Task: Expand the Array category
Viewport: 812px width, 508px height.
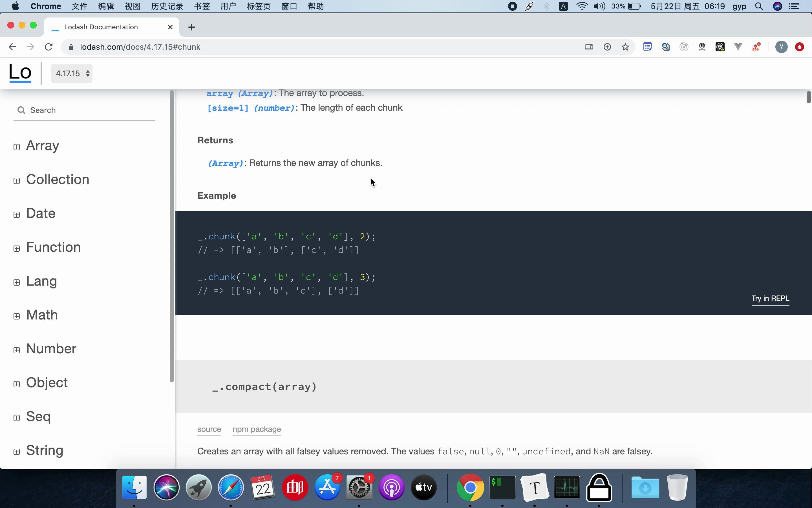Action: pyautogui.click(x=16, y=147)
